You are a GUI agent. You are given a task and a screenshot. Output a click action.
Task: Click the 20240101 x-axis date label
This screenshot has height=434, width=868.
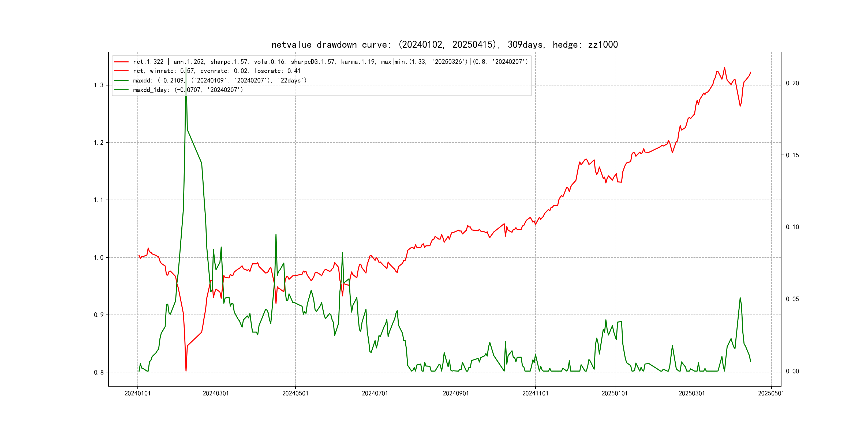pyautogui.click(x=137, y=394)
